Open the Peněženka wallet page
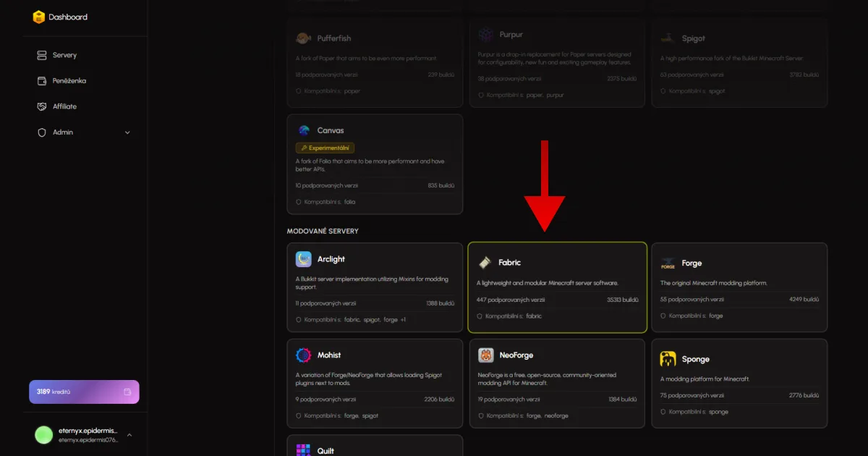Screen dimensions: 868x456 point(69,80)
